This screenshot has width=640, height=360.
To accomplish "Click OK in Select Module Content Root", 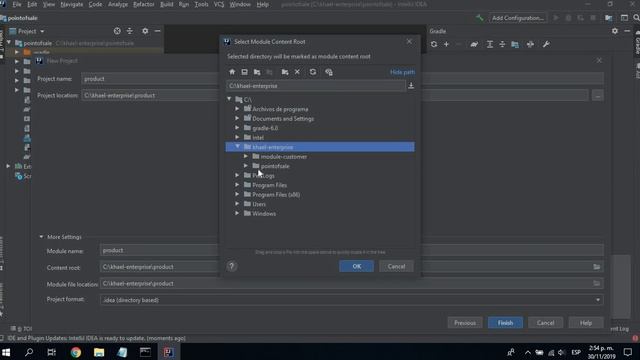I will pos(356,266).
